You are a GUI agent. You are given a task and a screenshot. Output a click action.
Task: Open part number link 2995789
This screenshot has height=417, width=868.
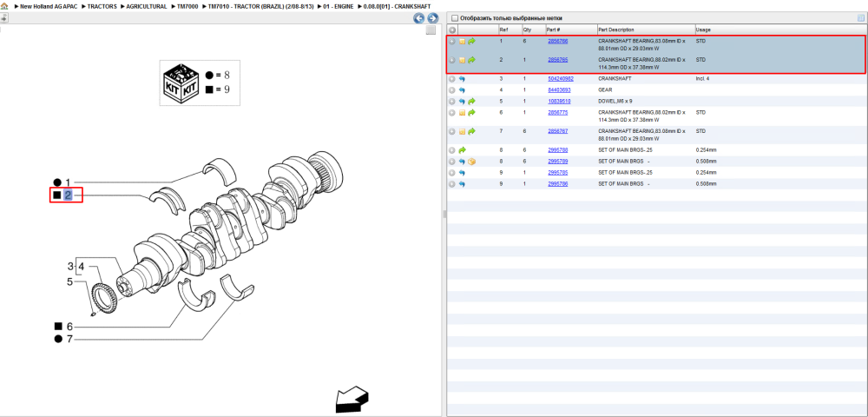[557, 161]
